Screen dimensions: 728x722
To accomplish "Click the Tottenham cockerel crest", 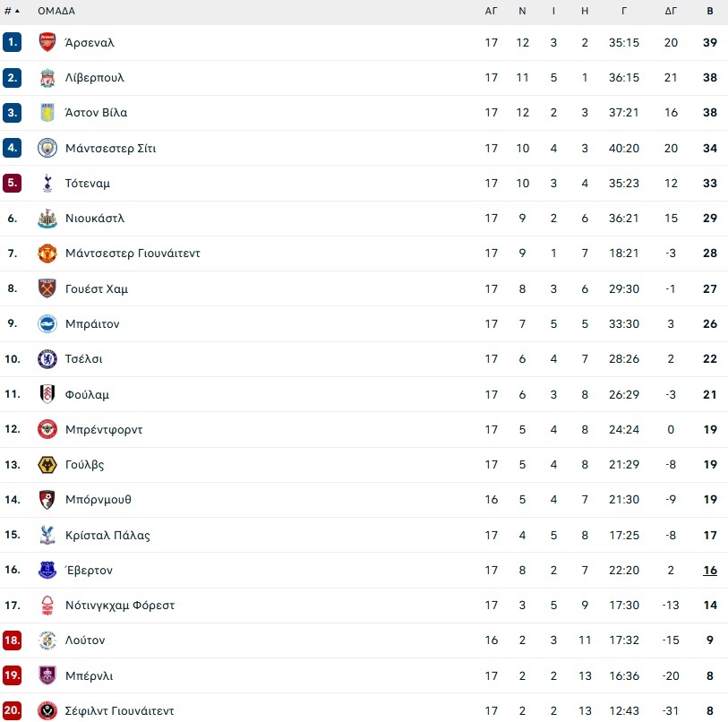I will pos(47,183).
